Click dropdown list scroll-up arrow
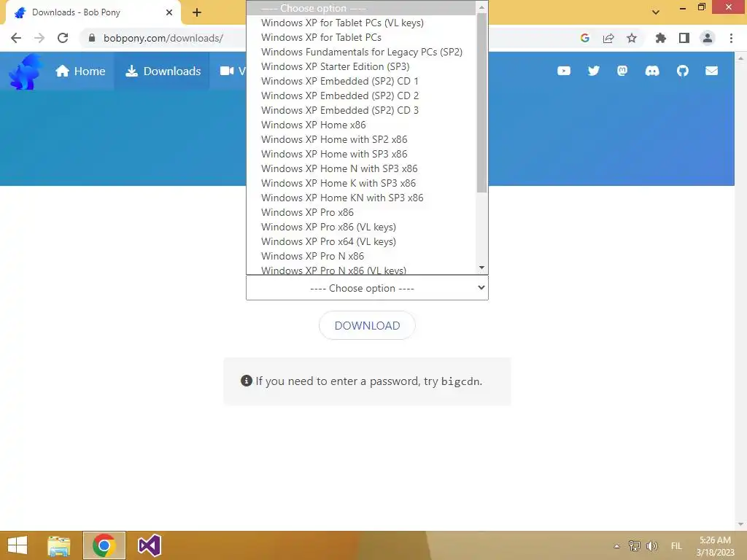The image size is (747, 560). point(481,7)
